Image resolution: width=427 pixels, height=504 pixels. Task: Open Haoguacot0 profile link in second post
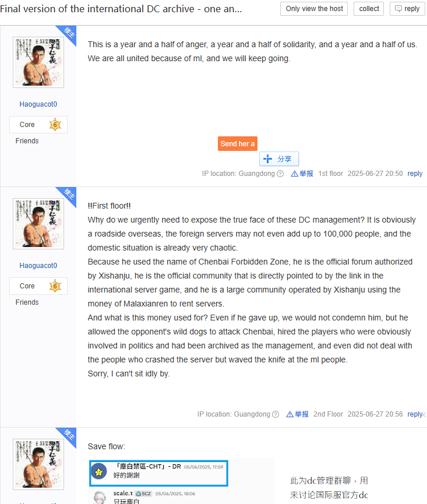tap(38, 266)
